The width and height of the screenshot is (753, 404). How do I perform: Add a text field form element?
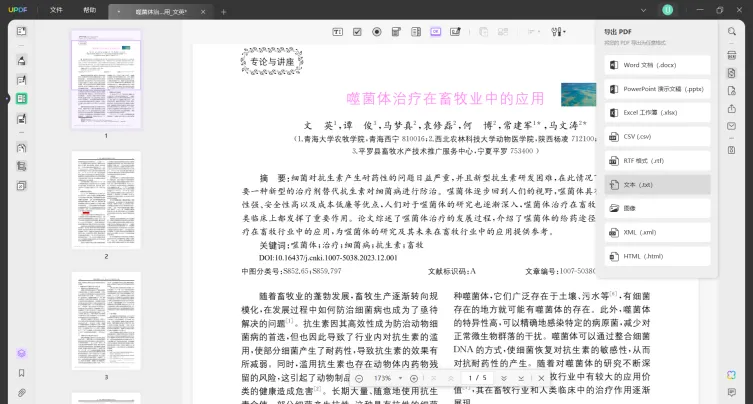coord(338,32)
